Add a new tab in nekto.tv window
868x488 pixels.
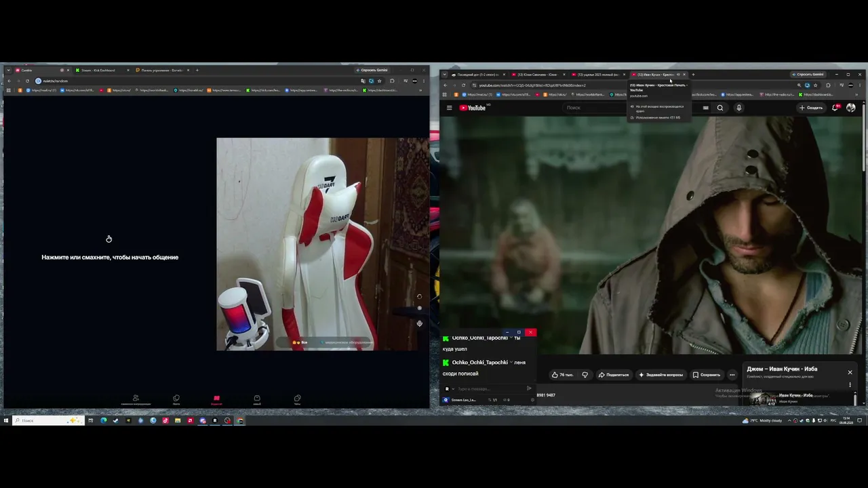197,70
